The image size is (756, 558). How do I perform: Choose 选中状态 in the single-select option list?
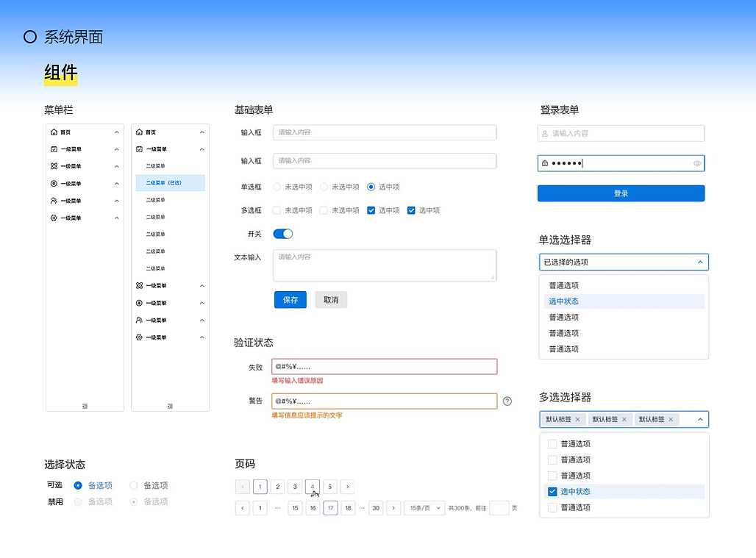point(624,301)
